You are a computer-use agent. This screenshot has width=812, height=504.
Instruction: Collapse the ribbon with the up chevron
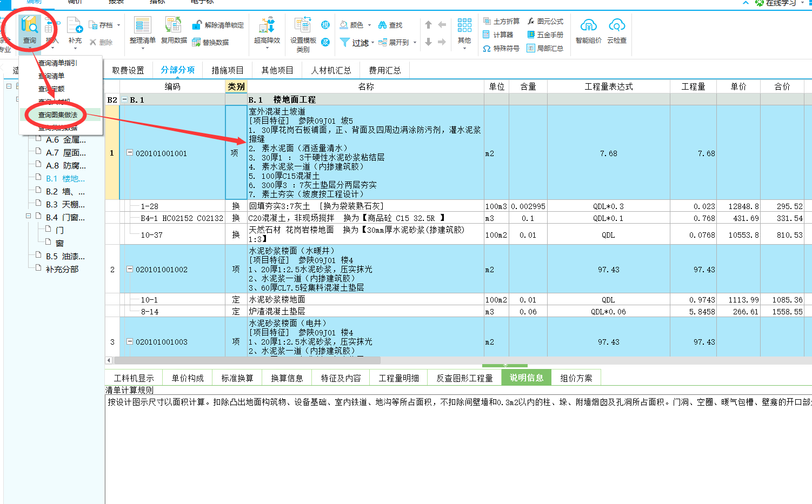746,3
